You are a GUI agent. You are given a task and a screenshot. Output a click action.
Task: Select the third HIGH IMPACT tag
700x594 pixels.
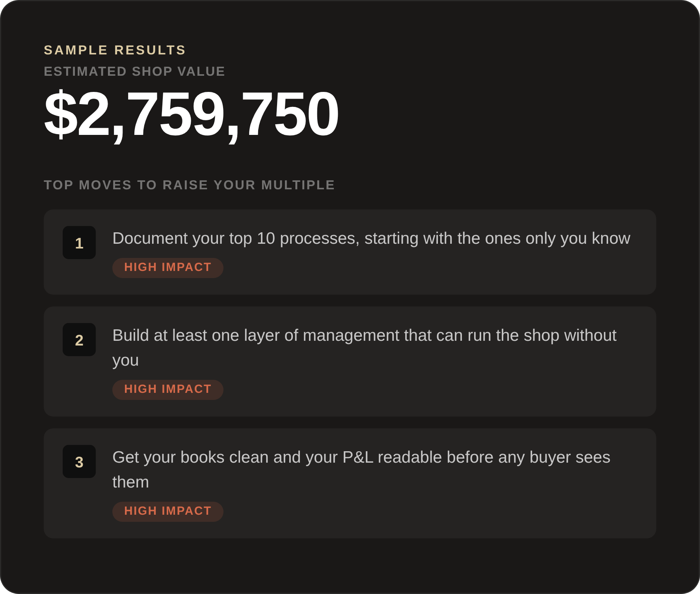pyautogui.click(x=168, y=512)
